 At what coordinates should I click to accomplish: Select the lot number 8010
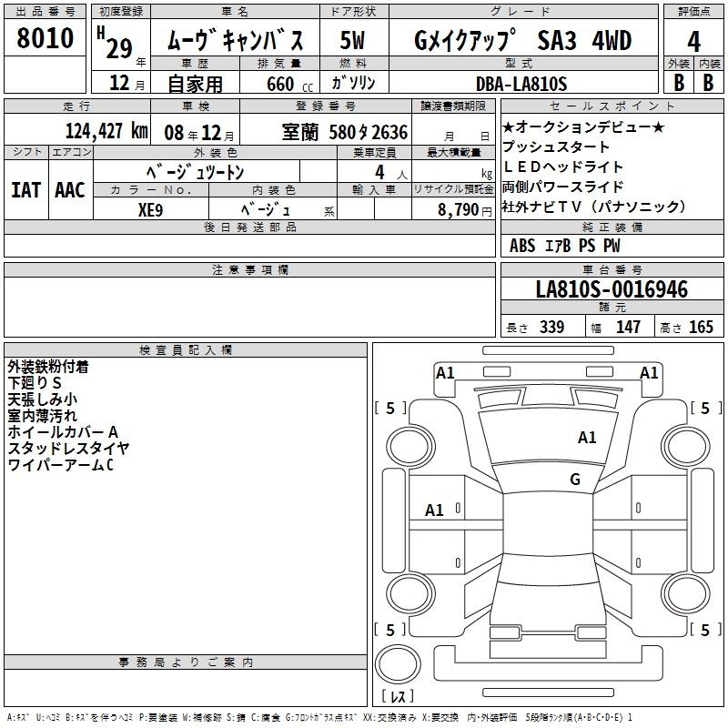(x=45, y=39)
